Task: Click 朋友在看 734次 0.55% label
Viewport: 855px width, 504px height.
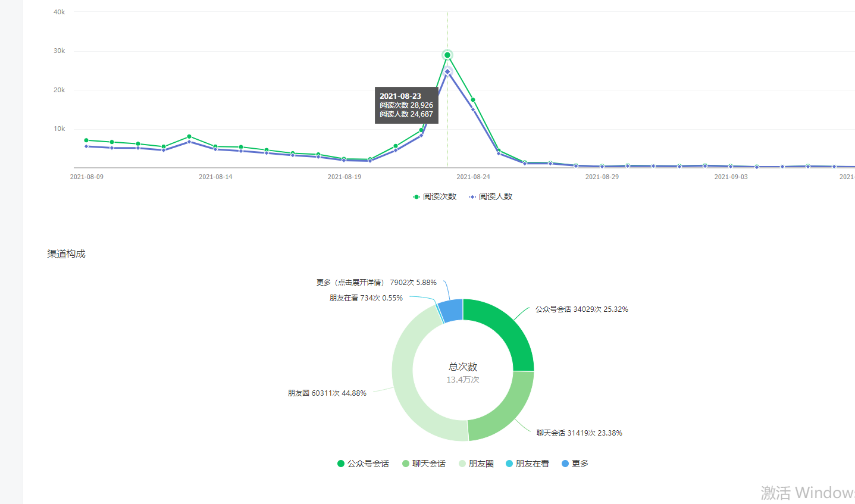Action: click(366, 298)
